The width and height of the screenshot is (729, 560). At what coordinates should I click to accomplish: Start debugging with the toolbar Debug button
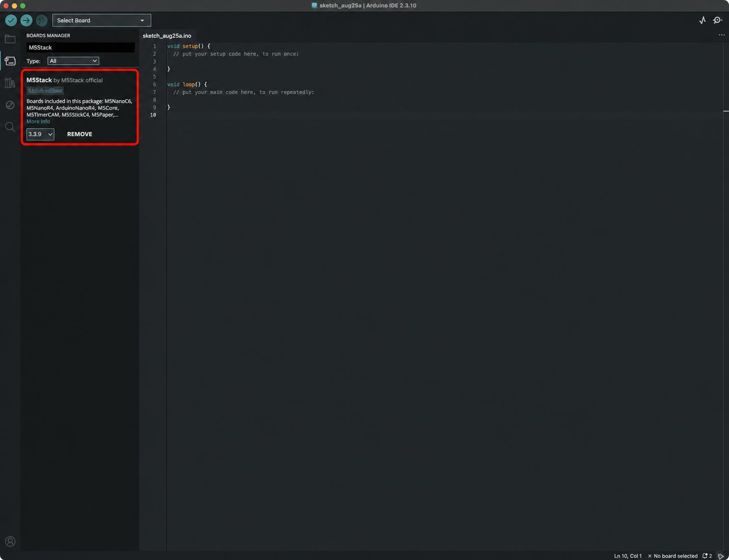point(42,20)
